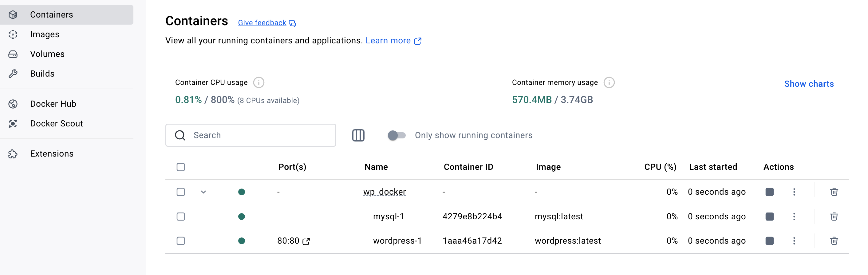Open the mysql-1 container
868x275 pixels.
click(x=388, y=217)
